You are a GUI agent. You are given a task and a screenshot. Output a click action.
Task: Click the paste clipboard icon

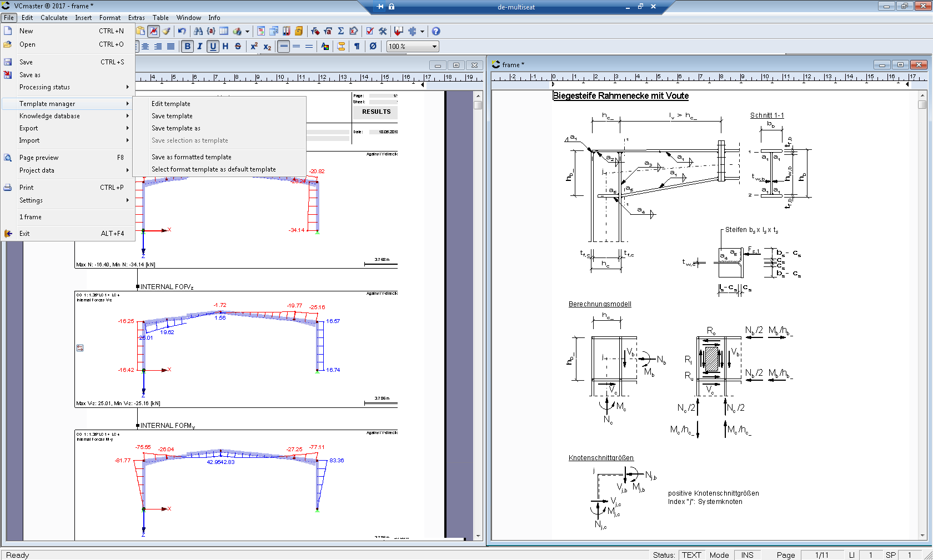point(141,31)
